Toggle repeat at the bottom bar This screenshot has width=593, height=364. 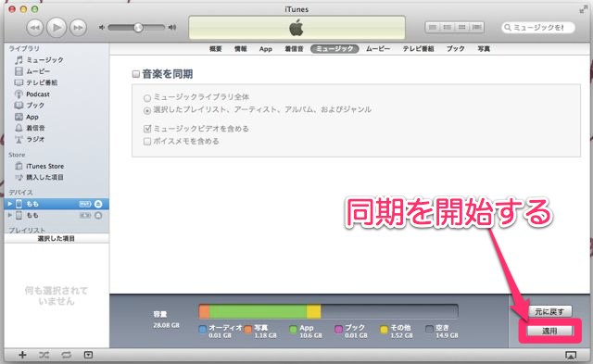(66, 355)
